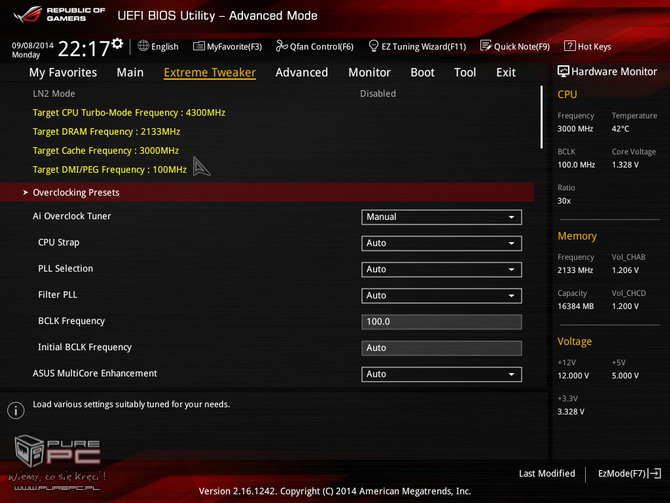This screenshot has height=503, width=670.
Task: Click the Hardware Monitor screen icon
Action: tap(563, 71)
